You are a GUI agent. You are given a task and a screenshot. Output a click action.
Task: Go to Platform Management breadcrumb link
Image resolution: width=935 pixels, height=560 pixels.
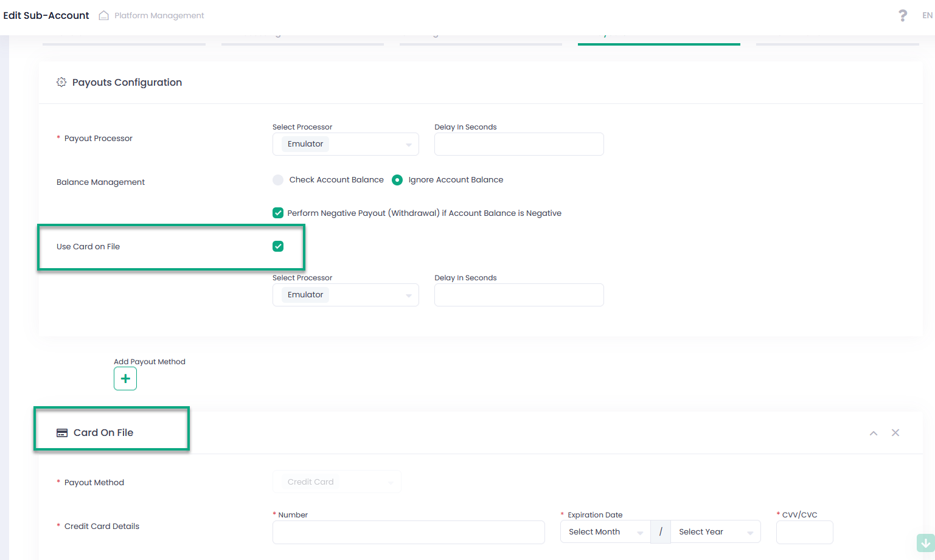point(159,16)
